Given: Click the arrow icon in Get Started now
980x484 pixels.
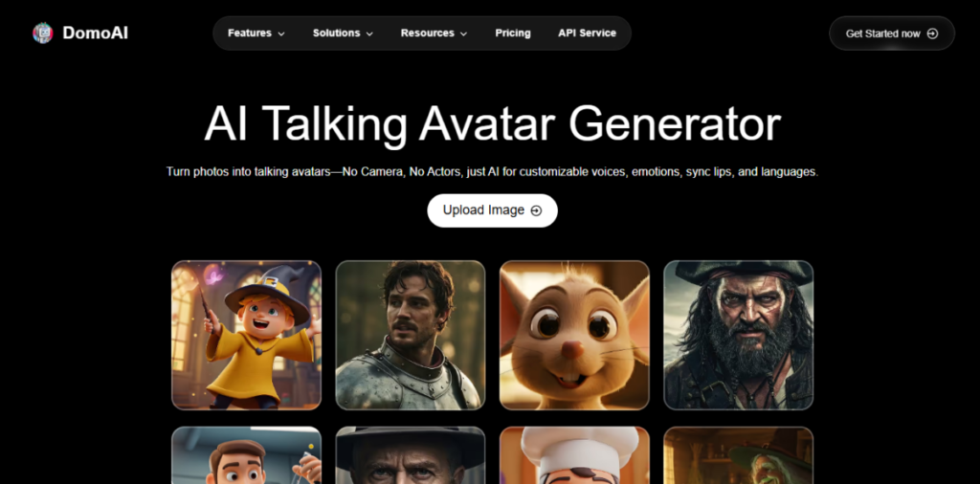Looking at the screenshot, I should [x=932, y=33].
